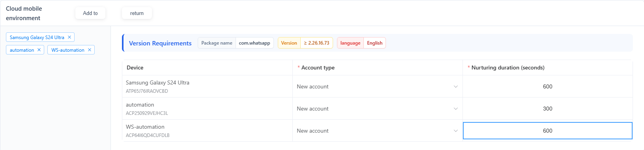Open Account type dropdown for Samsung Galaxy S24 Ultra
Screen dimensions: 644x150
[x=377, y=86]
